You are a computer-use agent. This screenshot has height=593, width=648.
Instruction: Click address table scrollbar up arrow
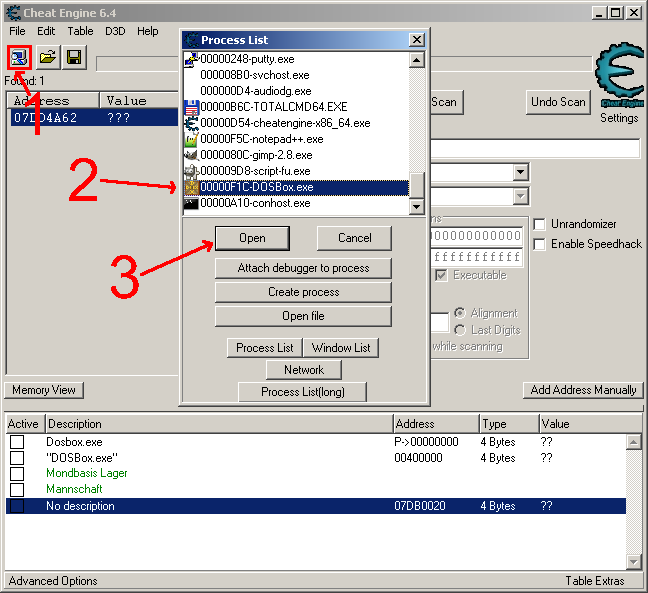tap(634, 443)
